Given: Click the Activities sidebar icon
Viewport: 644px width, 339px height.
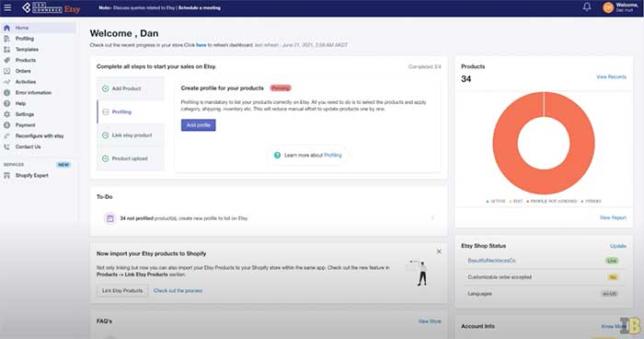Looking at the screenshot, I should pos(6,82).
